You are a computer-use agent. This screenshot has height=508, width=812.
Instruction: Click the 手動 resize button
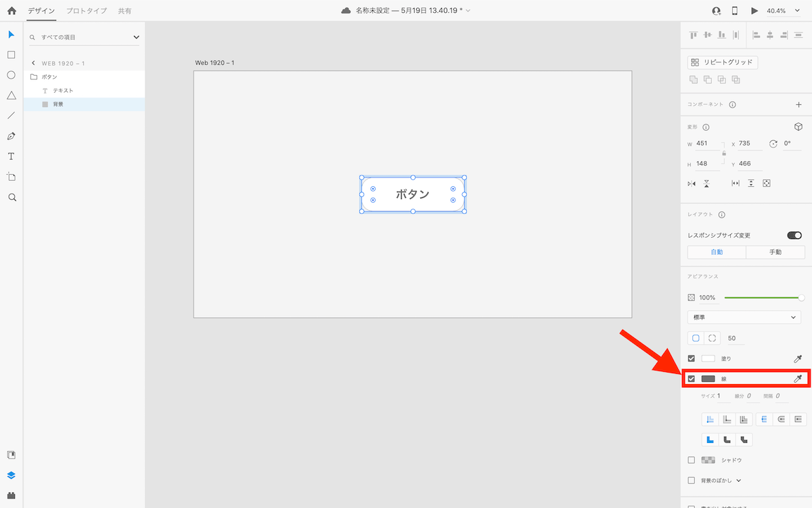[775, 251]
